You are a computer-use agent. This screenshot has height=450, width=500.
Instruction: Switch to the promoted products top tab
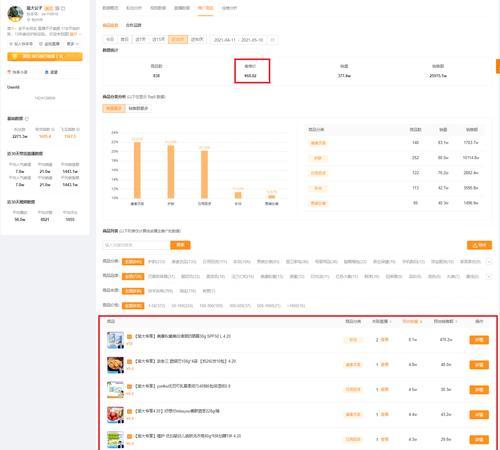coord(205,8)
